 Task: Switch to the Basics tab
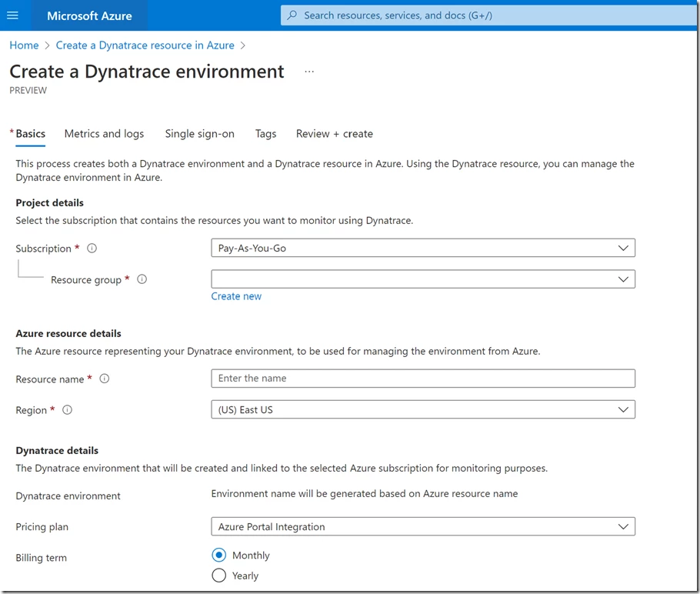(30, 134)
